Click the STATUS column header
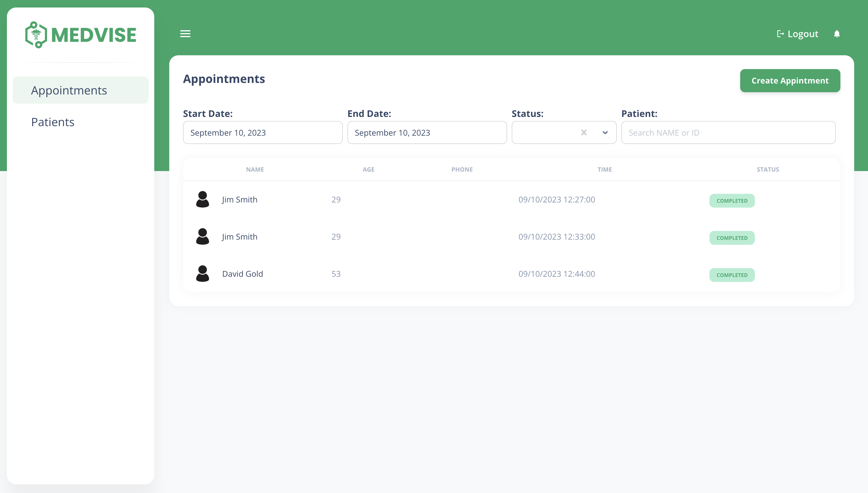The image size is (868, 493). pos(768,169)
